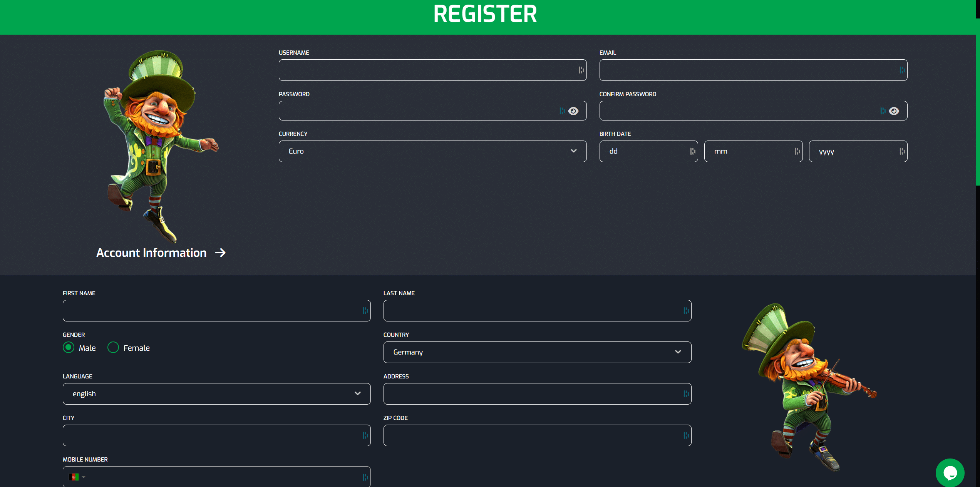Open the Language dropdown showing english
The width and height of the screenshot is (980, 487).
pos(216,393)
